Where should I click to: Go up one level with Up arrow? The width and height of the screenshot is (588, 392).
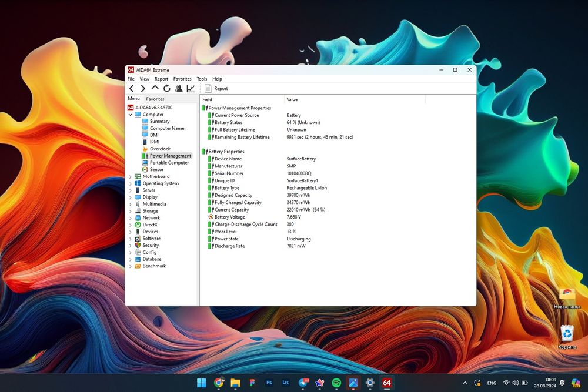155,88
